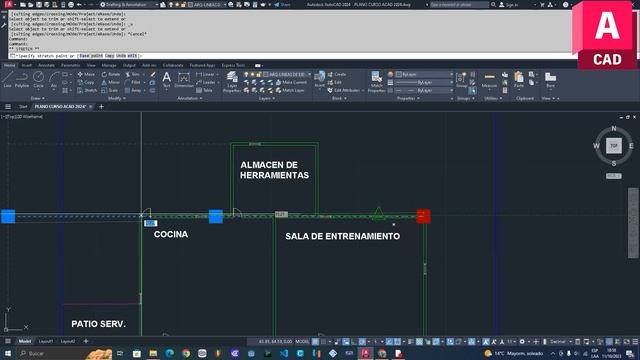Open the Home ribbon tab
This screenshot has width=640, height=360.
coord(9,65)
